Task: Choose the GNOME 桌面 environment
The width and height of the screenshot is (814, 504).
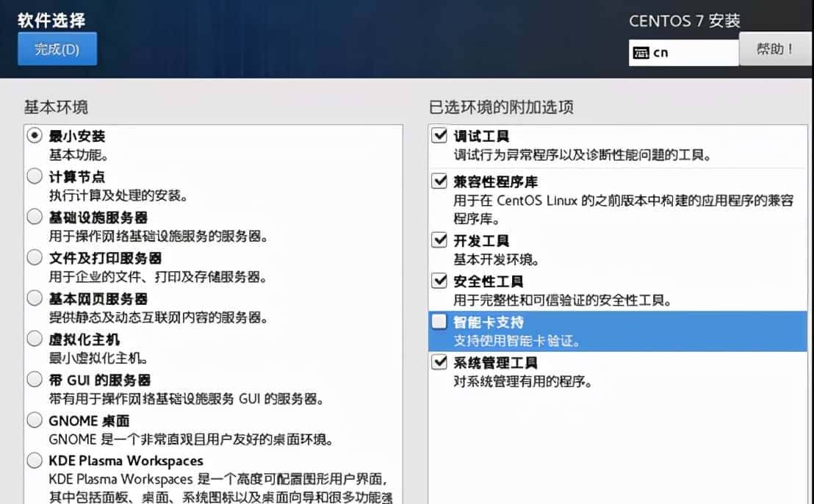Action: click(33, 420)
